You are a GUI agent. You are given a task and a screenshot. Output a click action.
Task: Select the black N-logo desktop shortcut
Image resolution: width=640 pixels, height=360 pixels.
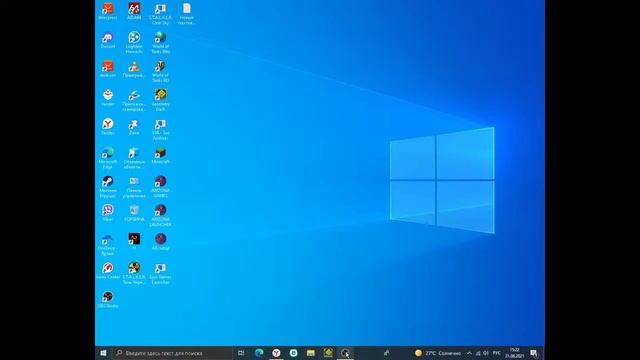134,241
